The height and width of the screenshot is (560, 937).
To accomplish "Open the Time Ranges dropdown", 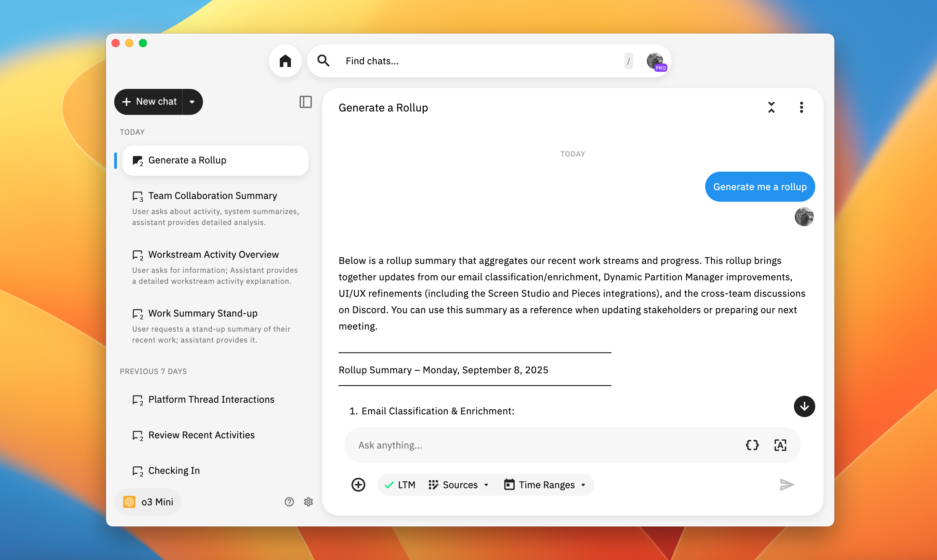I will (544, 484).
